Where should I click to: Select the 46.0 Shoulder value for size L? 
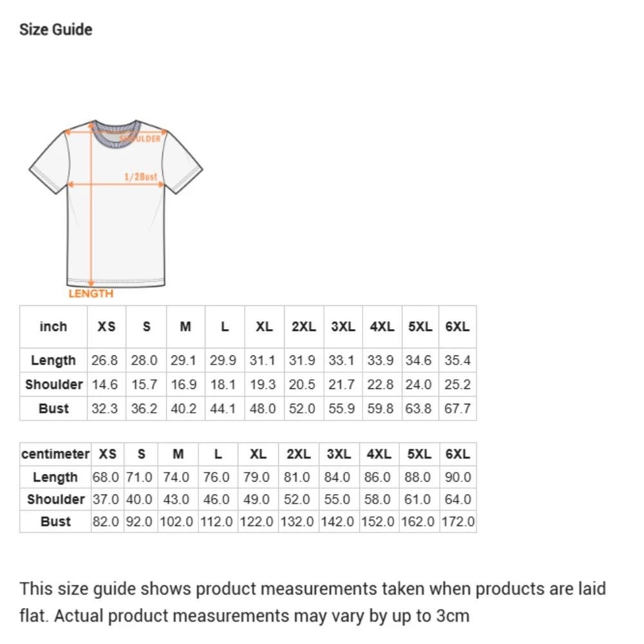(216, 499)
